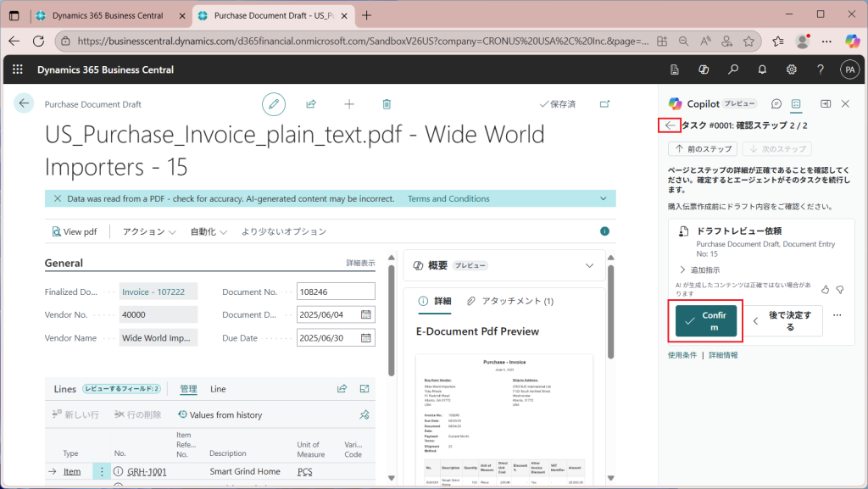Open the Due Date calendar picker
The image size is (868, 489).
click(366, 337)
